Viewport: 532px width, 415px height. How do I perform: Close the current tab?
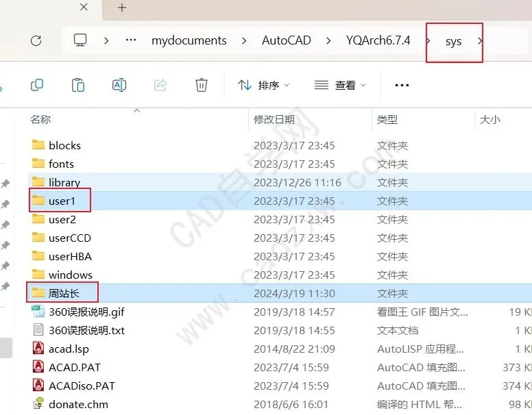[84, 7]
